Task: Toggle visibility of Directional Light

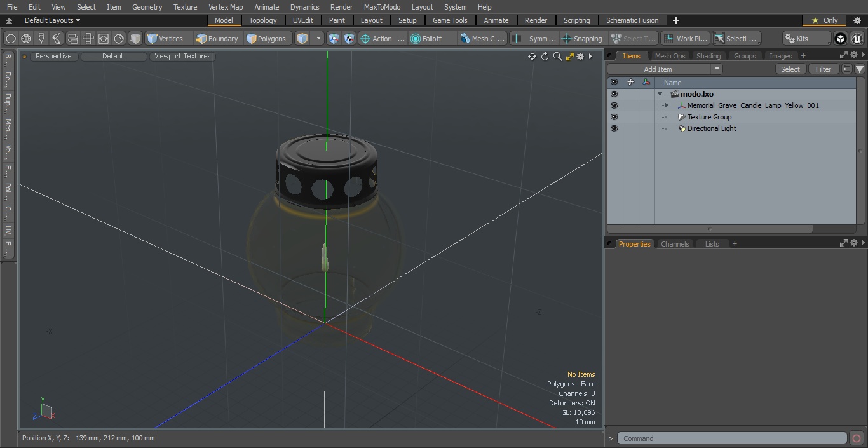Action: pos(614,128)
